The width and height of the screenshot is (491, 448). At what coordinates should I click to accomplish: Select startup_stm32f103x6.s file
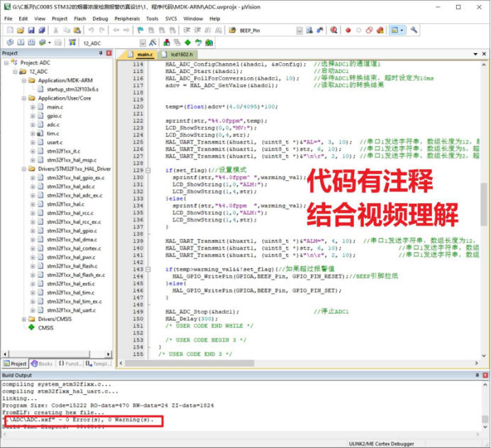point(72,89)
